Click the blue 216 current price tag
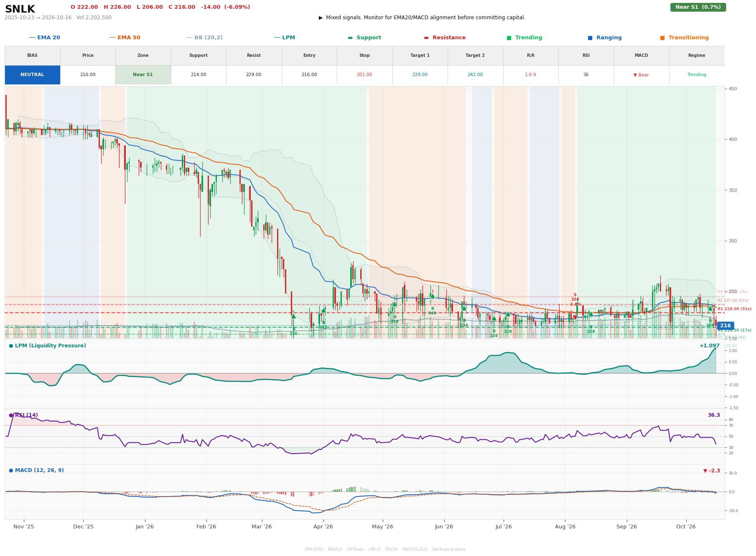 pyautogui.click(x=725, y=326)
